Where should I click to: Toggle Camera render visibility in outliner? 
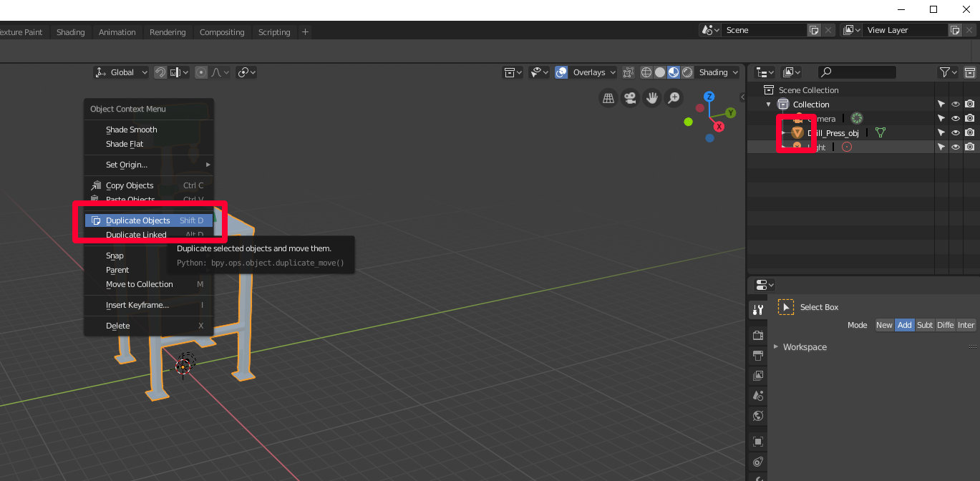(x=970, y=119)
